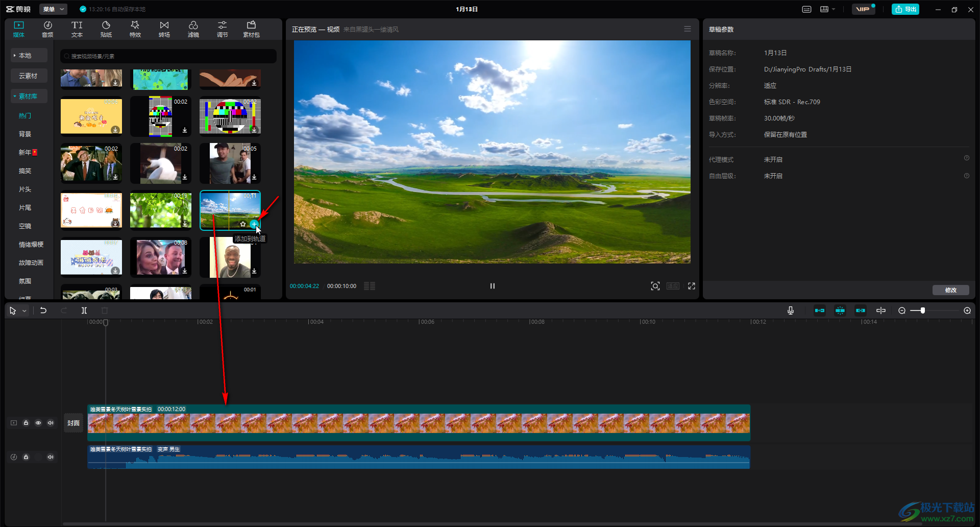980x527 pixels.
Task: Click the 导出 export button
Action: [905, 9]
